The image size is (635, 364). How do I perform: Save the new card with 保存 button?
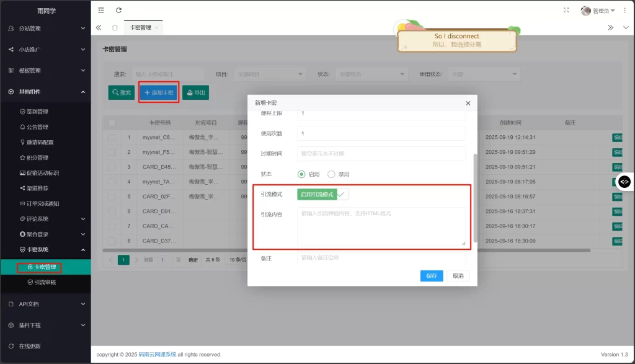pos(431,275)
